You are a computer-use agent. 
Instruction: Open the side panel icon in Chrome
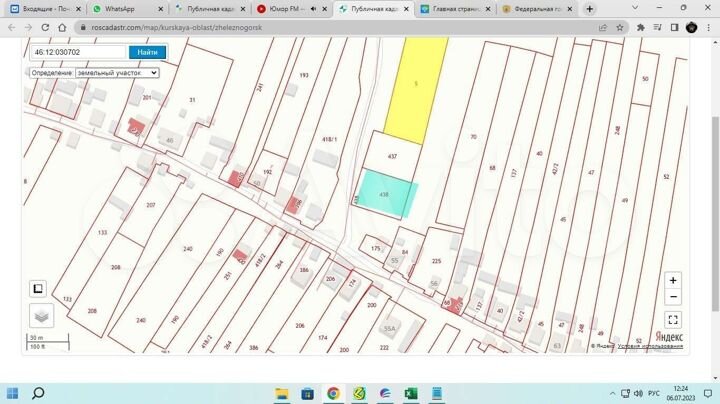674,28
